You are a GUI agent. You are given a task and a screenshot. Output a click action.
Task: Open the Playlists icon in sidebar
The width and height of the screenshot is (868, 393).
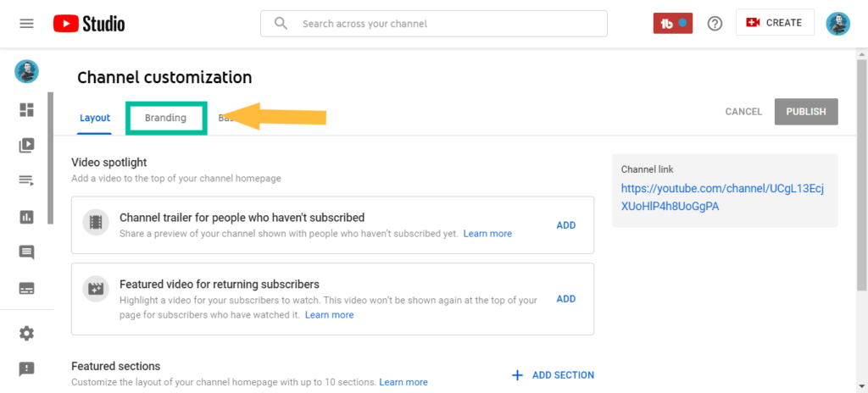[x=26, y=180]
